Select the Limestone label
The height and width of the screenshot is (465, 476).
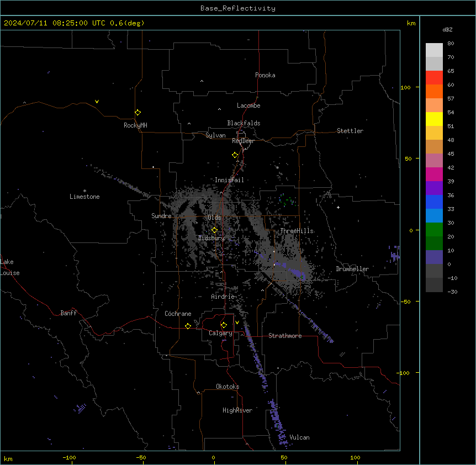click(x=84, y=197)
